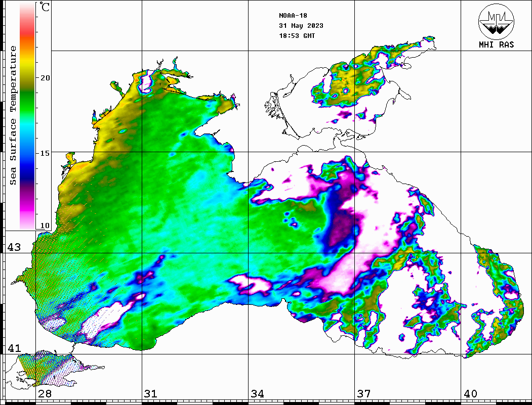Click the "31 May 2023" date text
532x405 pixels.
pyautogui.click(x=301, y=26)
